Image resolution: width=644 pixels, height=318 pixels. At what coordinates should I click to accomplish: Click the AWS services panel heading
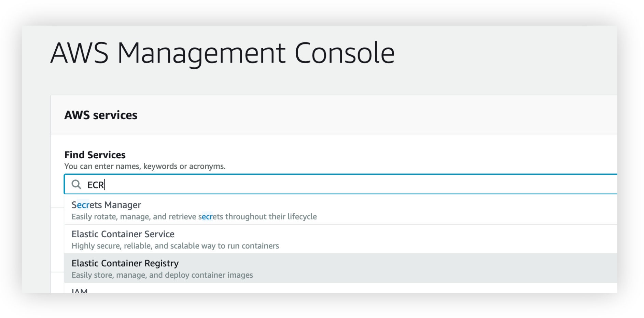[101, 115]
